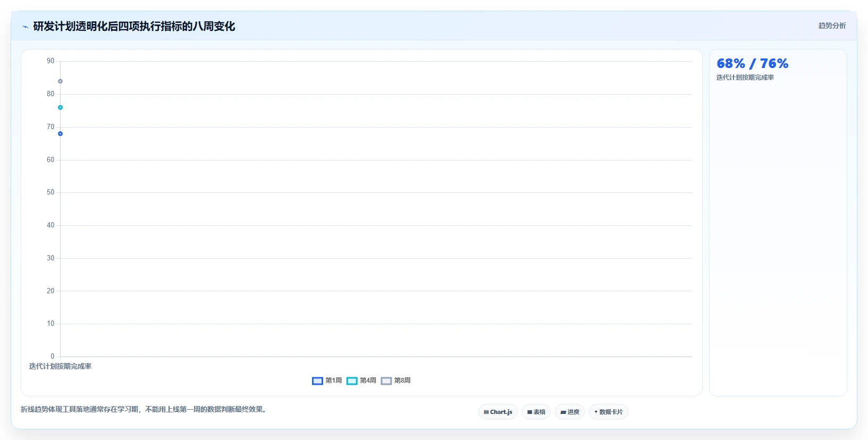Click the y-axis tick label 0
The width and height of the screenshot is (868, 440).
pyautogui.click(x=53, y=357)
